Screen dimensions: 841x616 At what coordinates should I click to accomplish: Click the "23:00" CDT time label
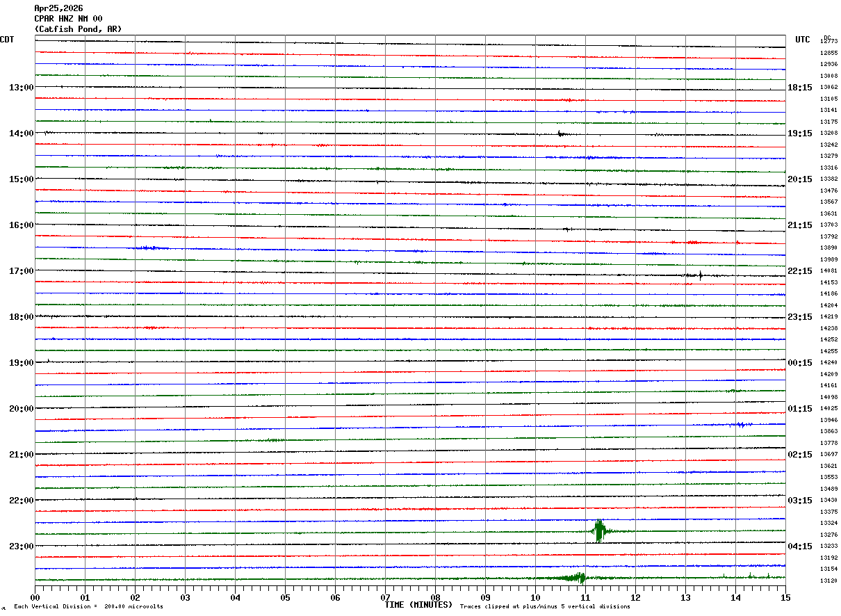pos(22,546)
